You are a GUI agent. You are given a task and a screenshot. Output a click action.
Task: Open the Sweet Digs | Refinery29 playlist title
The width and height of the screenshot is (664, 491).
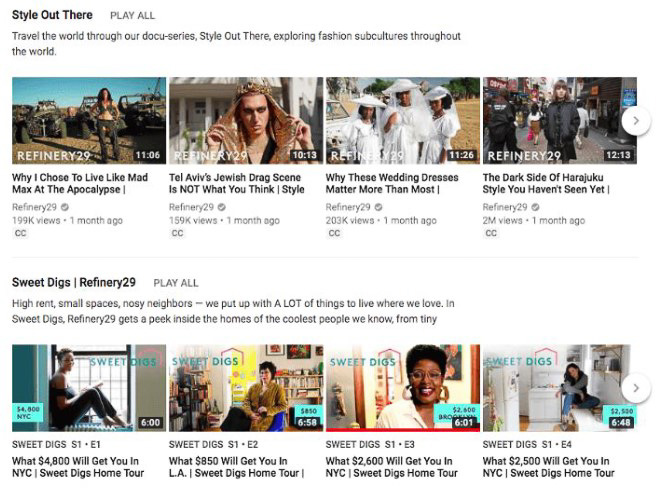(74, 282)
